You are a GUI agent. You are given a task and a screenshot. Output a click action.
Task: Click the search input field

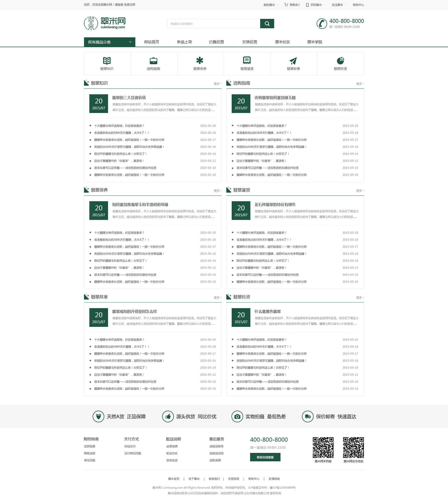pos(213,24)
